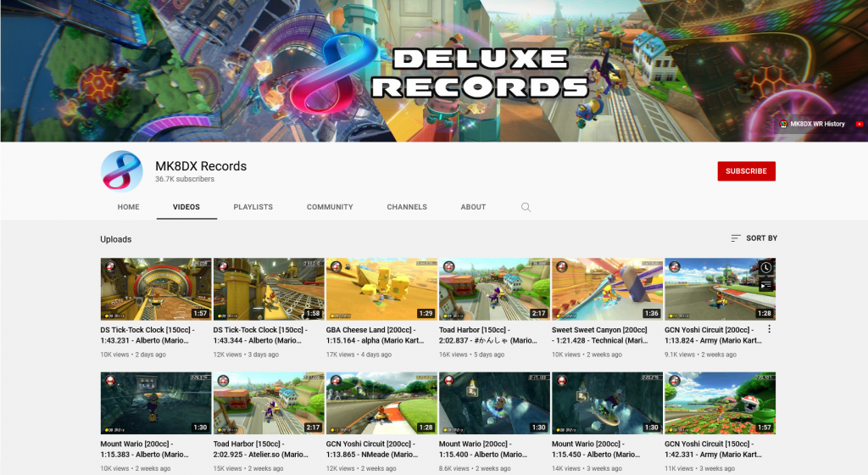Click the MK8DX Records channel avatar
868x475 pixels.
122,171
